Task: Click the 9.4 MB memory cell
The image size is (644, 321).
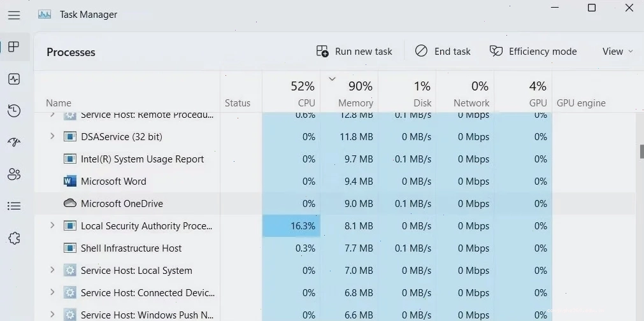Action: [349, 181]
